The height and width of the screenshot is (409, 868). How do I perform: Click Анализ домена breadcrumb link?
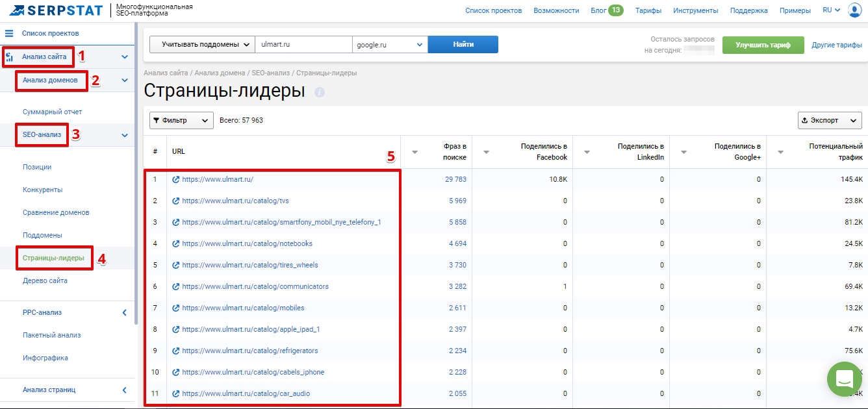click(220, 73)
